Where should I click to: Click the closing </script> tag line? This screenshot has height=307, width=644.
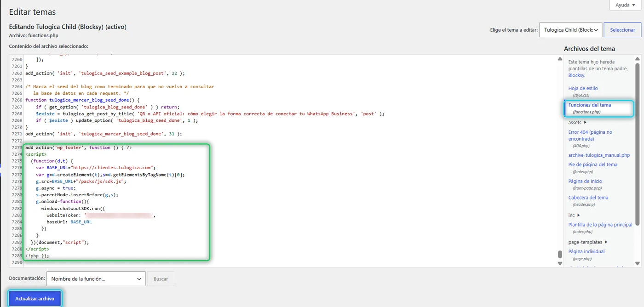[37, 249]
